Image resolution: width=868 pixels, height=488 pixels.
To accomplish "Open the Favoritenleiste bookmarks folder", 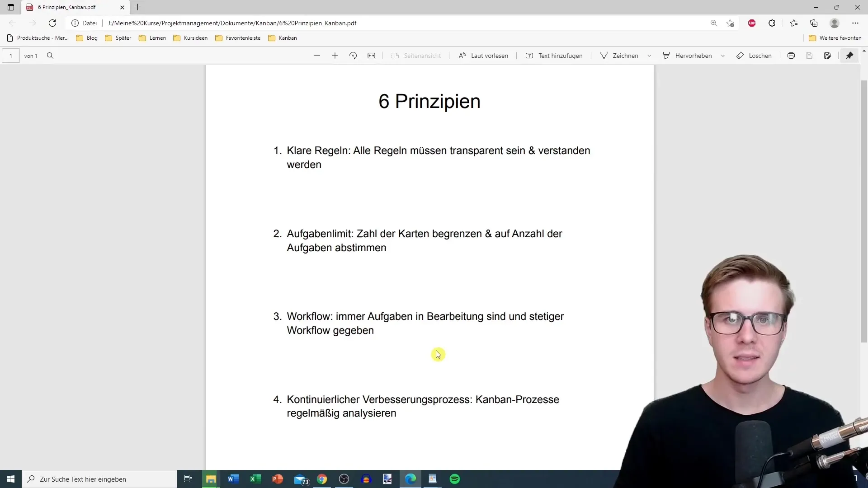I will pos(238,38).
